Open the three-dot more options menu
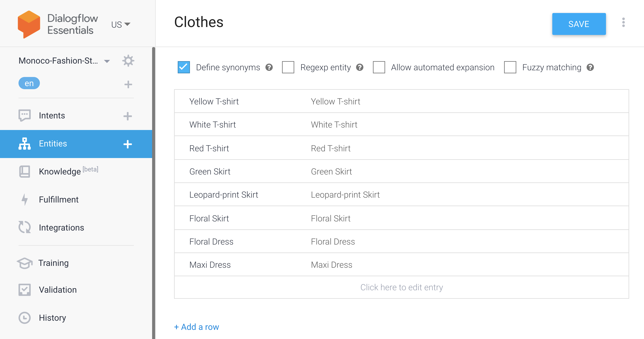This screenshot has width=644, height=339. point(623,23)
